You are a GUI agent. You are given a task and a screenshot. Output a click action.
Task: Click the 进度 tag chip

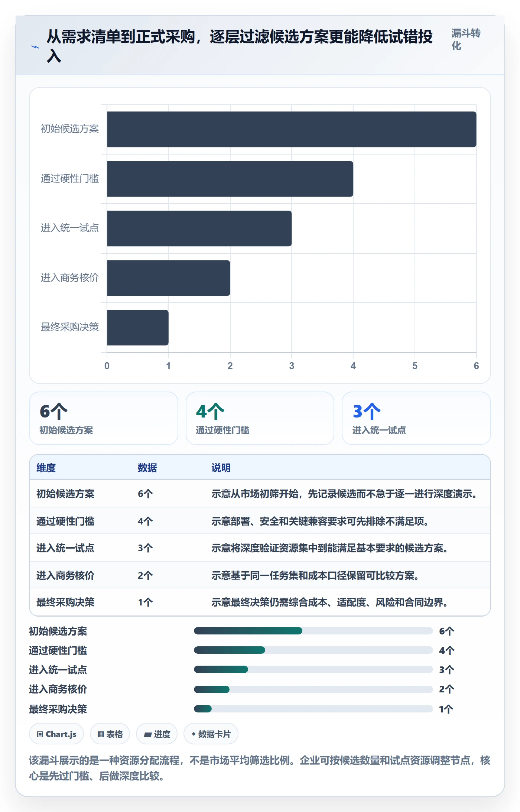point(157,734)
